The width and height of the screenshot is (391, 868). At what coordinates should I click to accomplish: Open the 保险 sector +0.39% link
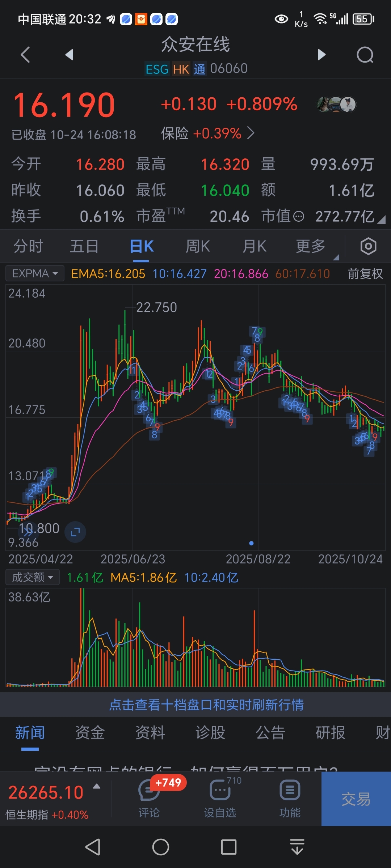208,133
